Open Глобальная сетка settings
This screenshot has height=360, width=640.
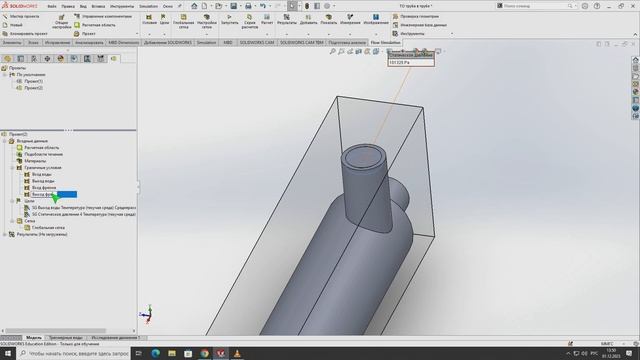coord(184,21)
